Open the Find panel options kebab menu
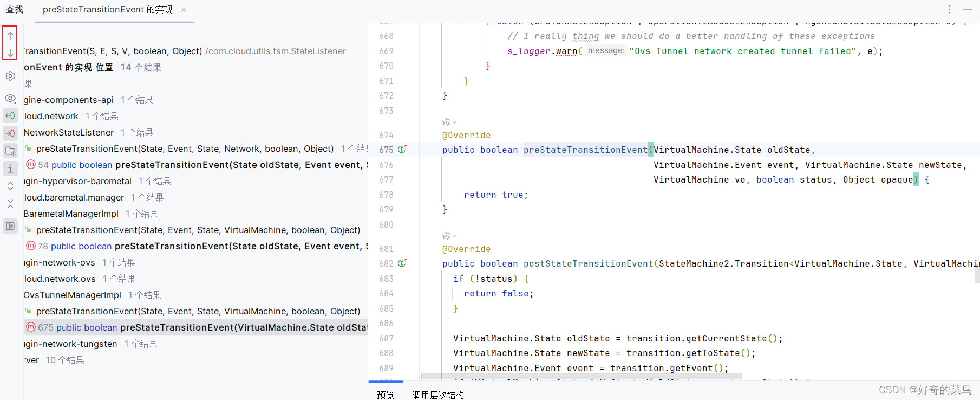This screenshot has width=980, height=400. click(x=950, y=9)
